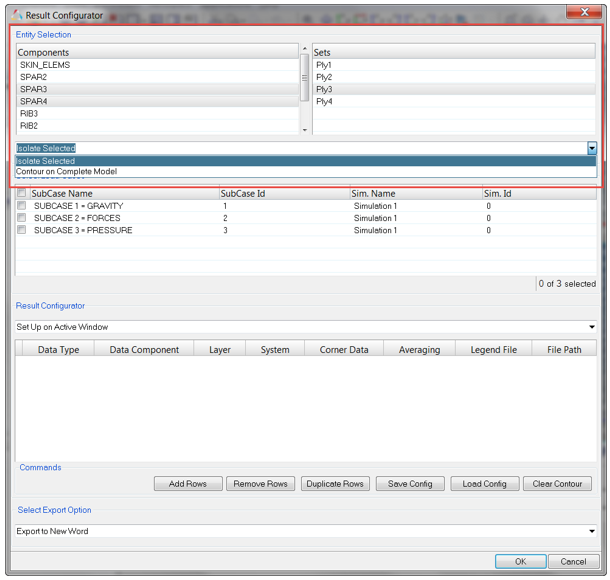Screen dimensions: 610x580
Task: Open the Set Up on Active Window dropdown
Action: pos(592,327)
